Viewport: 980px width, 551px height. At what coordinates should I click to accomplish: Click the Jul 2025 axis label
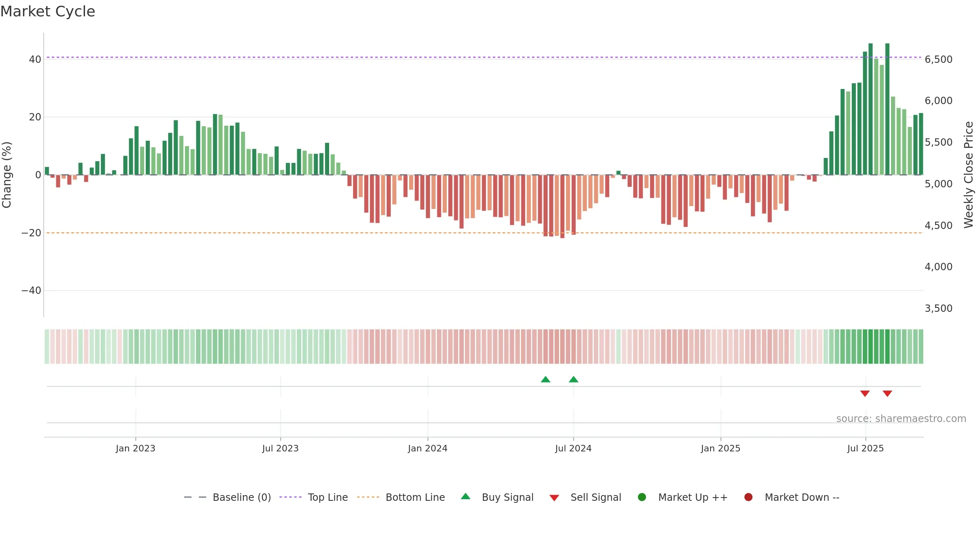(866, 448)
